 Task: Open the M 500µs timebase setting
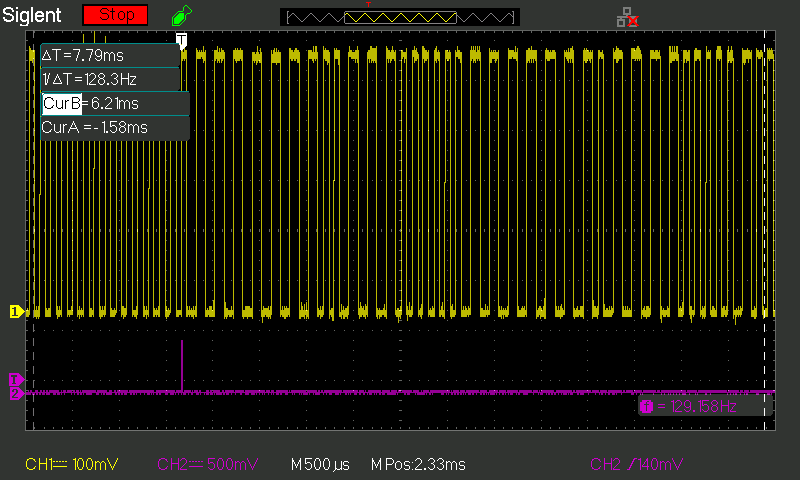[319, 464]
